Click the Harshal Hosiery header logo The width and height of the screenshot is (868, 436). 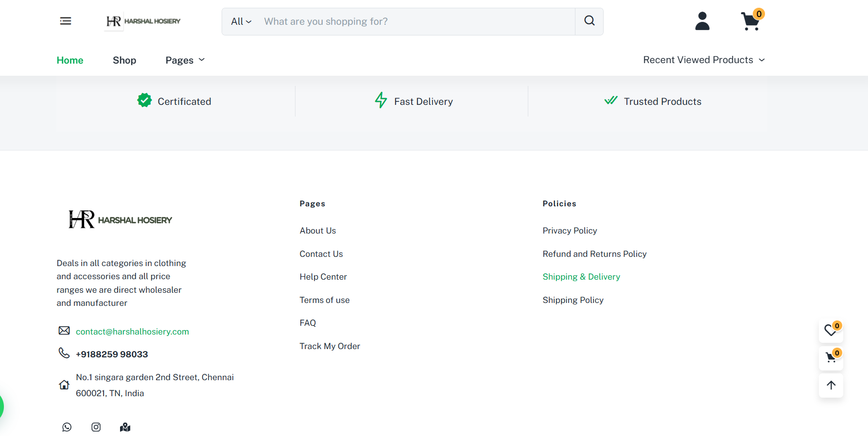pyautogui.click(x=143, y=21)
